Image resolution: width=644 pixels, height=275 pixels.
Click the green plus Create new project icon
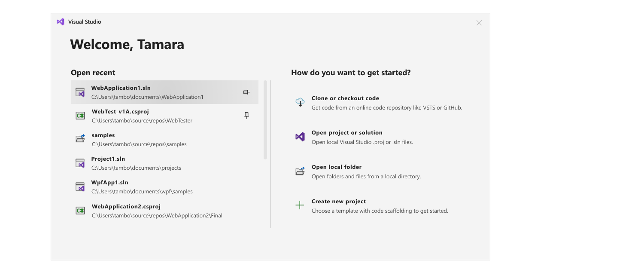tap(300, 205)
